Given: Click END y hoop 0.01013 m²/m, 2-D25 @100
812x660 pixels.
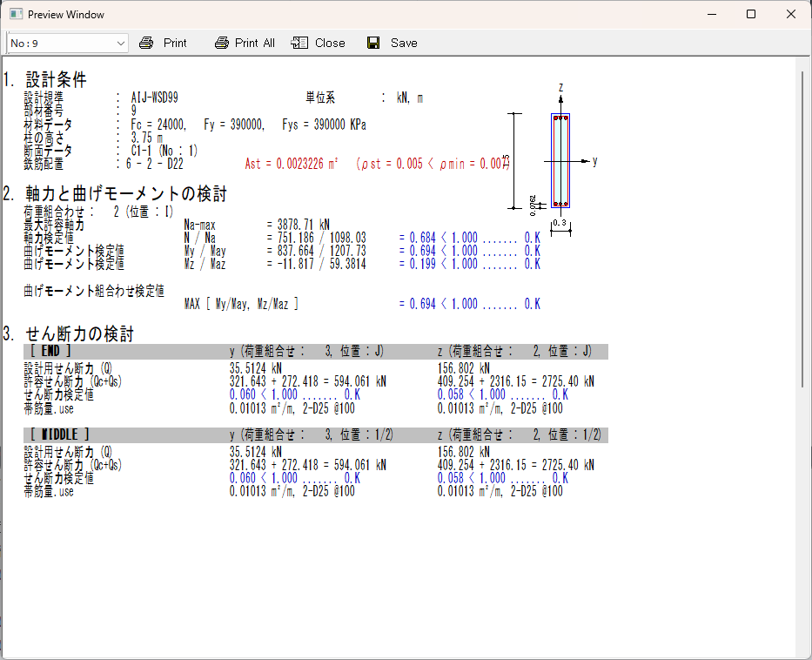Looking at the screenshot, I should (292, 408).
